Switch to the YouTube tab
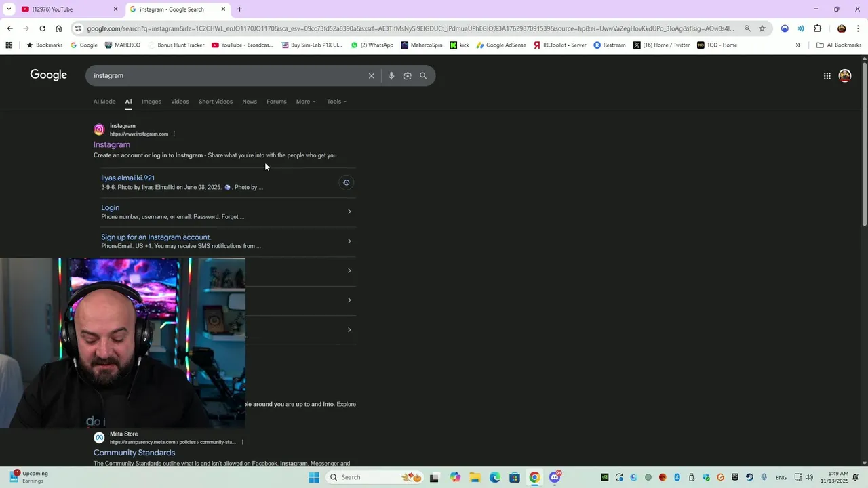This screenshot has height=488, width=868. [x=68, y=9]
